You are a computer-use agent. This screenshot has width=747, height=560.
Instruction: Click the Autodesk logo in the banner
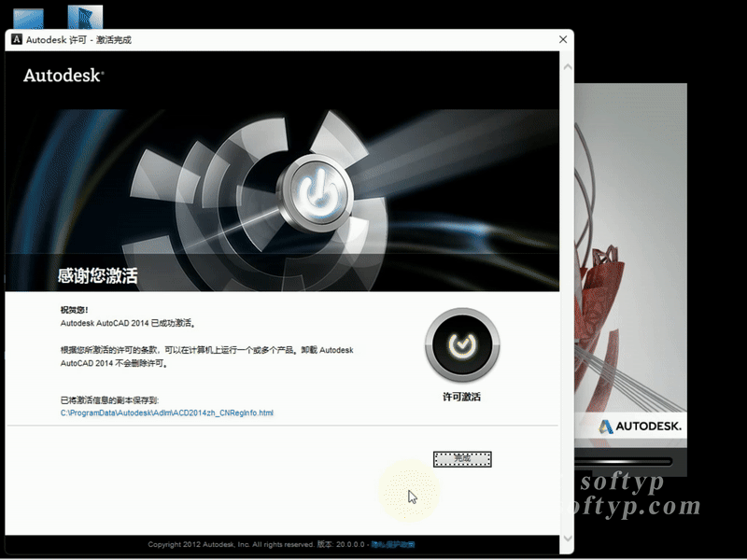(63, 76)
